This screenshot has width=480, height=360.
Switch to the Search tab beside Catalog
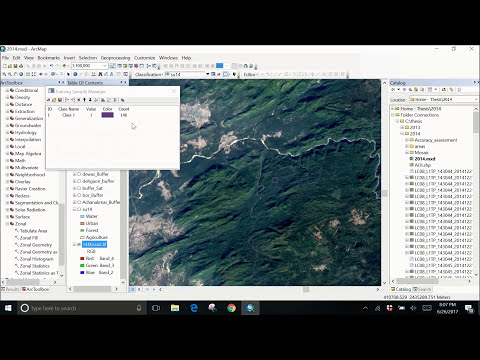422,289
